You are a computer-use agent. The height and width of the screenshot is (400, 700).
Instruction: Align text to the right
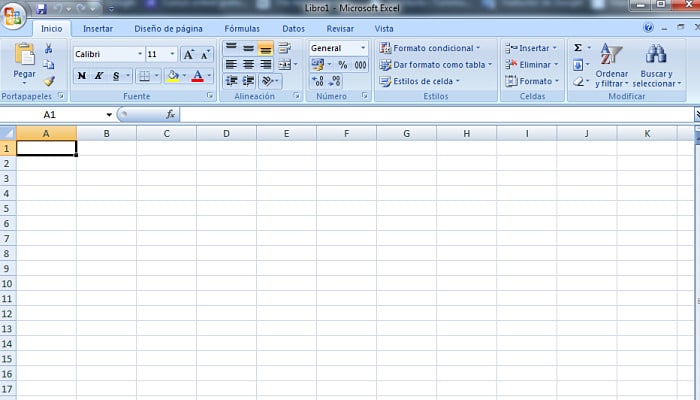coord(265,64)
